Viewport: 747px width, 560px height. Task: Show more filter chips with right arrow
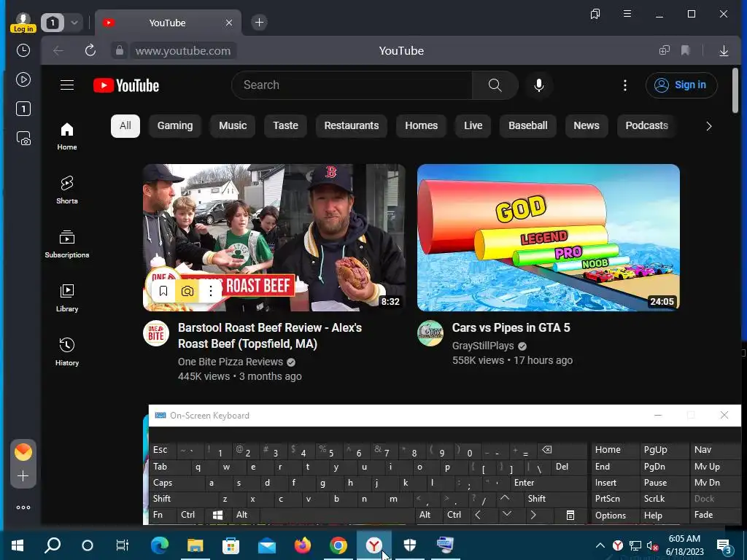coord(709,126)
